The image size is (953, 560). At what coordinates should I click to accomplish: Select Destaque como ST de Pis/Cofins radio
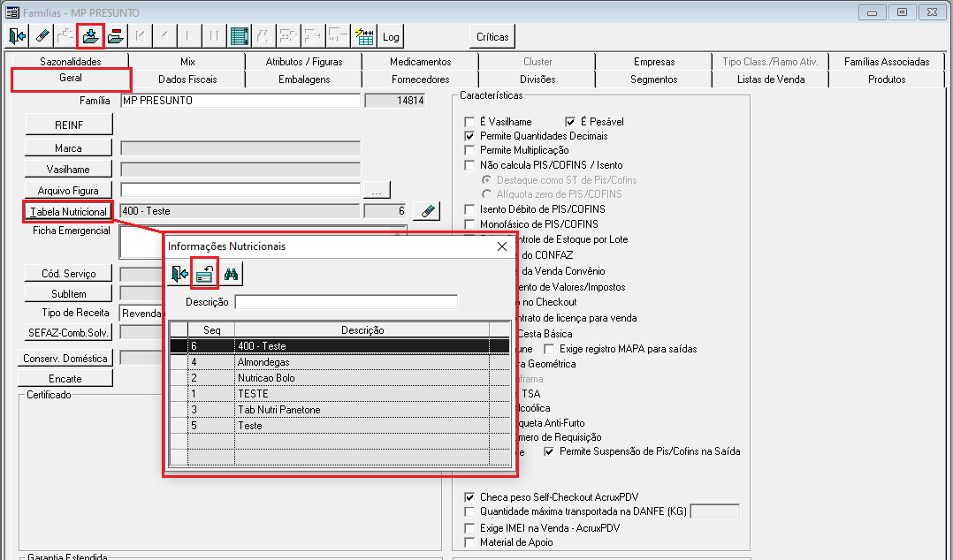click(486, 180)
